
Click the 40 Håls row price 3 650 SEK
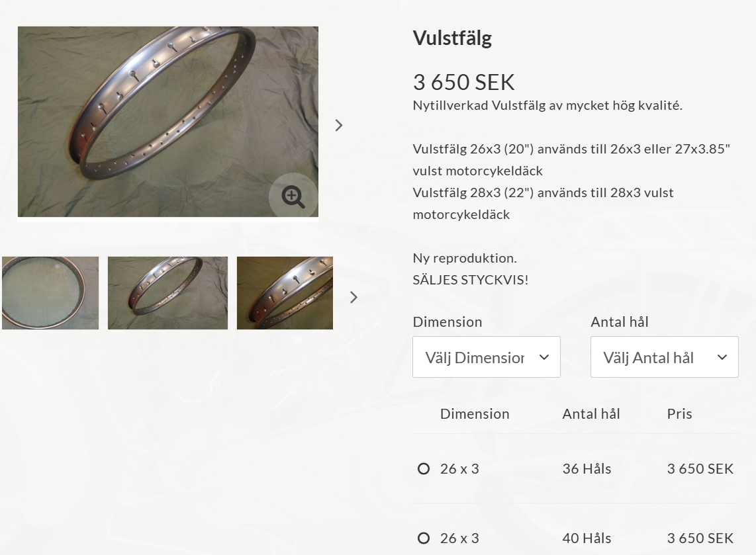click(700, 538)
